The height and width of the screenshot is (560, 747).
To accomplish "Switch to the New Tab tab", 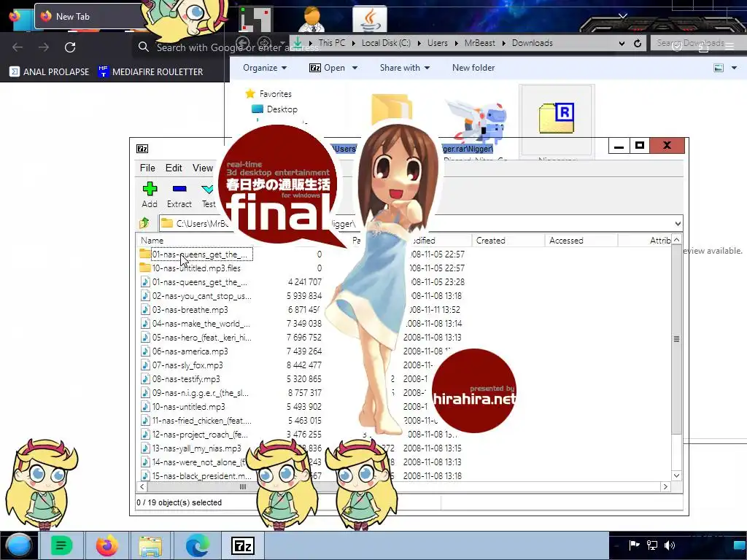I will [90, 16].
